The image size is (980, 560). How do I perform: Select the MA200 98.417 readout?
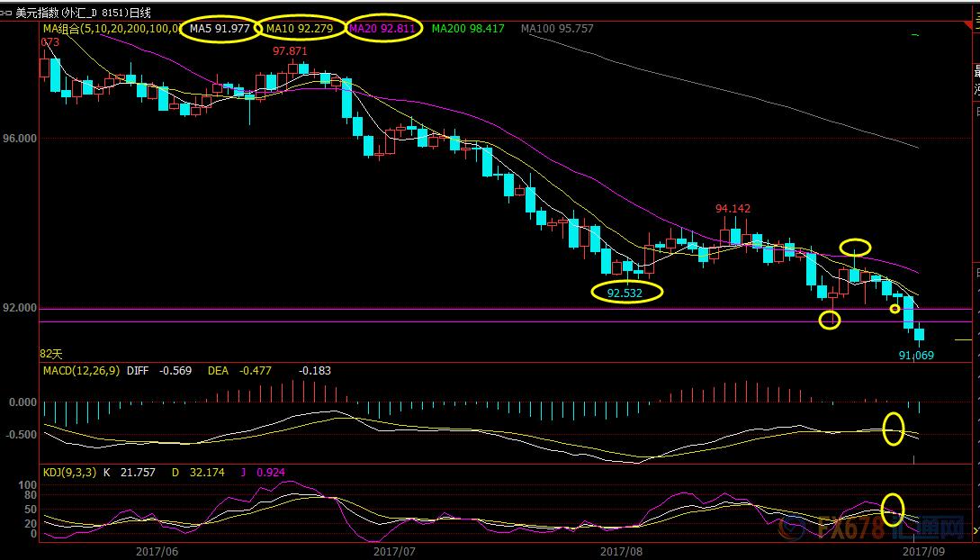(x=468, y=28)
